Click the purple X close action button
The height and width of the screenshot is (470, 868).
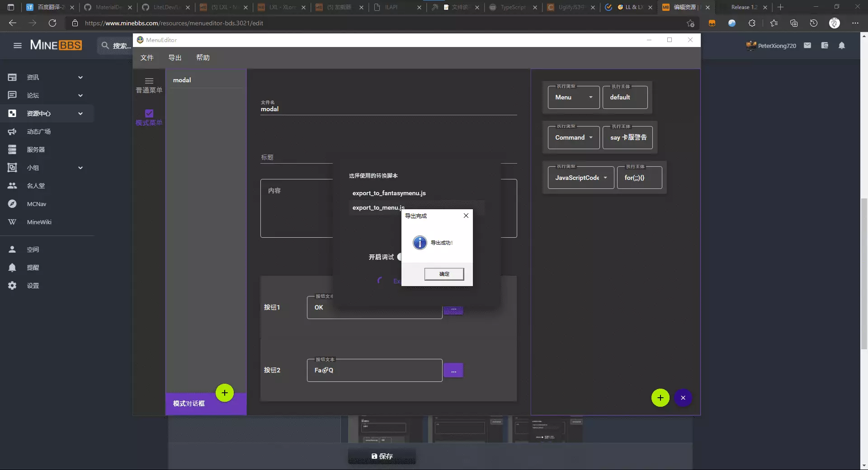(x=683, y=398)
